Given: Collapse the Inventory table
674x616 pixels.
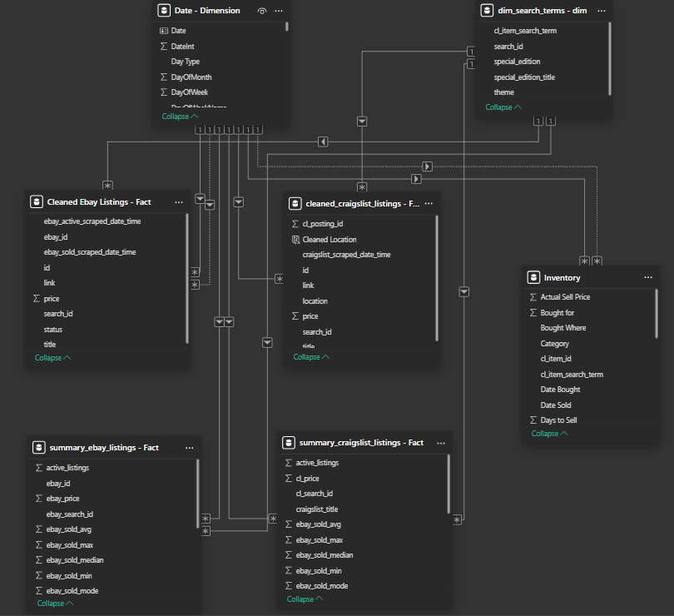Looking at the screenshot, I should [549, 433].
